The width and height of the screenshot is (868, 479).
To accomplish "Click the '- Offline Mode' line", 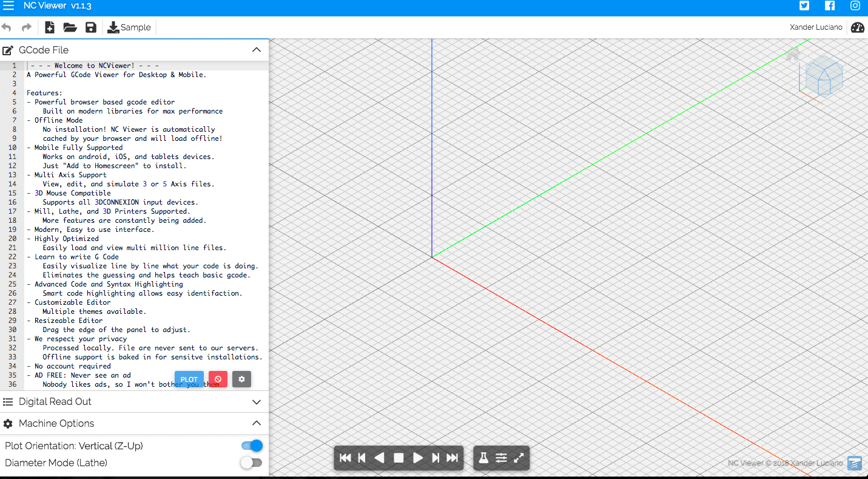I will (55, 120).
